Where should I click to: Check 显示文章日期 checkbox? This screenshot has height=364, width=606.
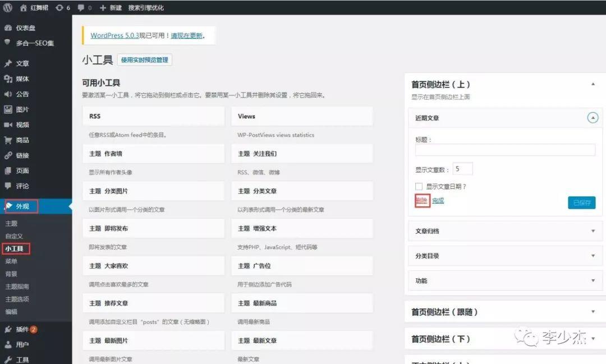[419, 186]
